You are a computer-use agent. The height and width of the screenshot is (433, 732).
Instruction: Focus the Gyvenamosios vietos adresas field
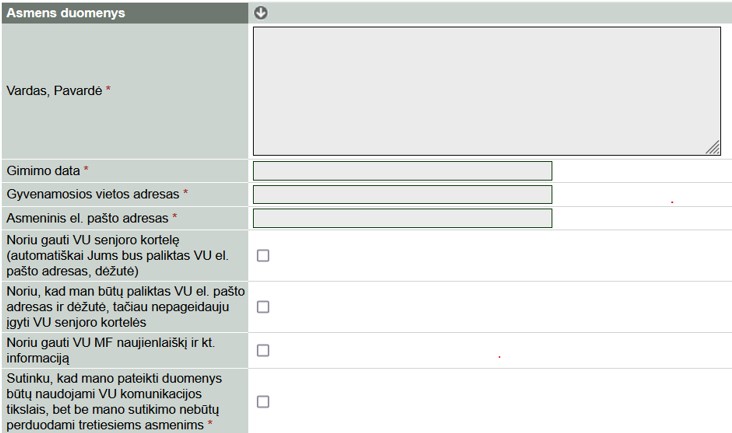402,194
